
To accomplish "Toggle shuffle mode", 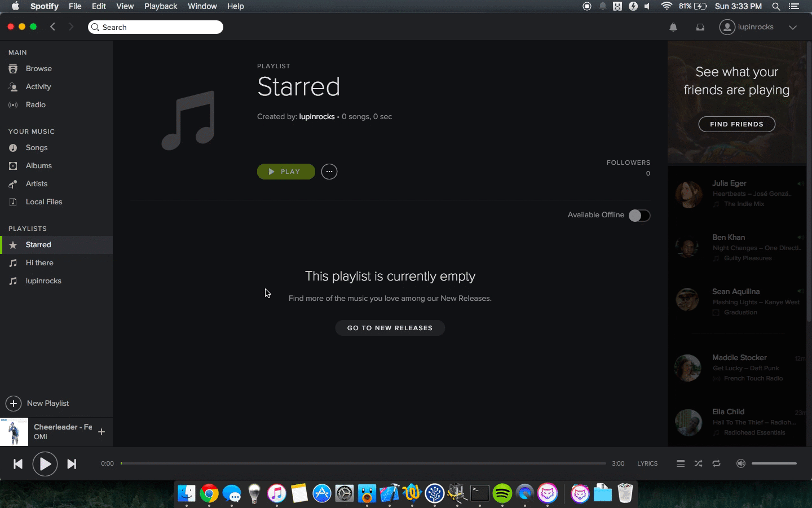I will tap(698, 463).
